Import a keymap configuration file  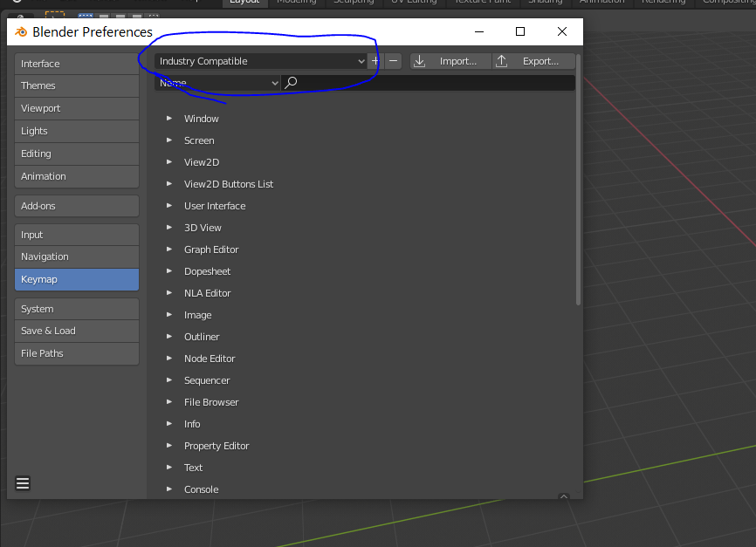point(450,61)
